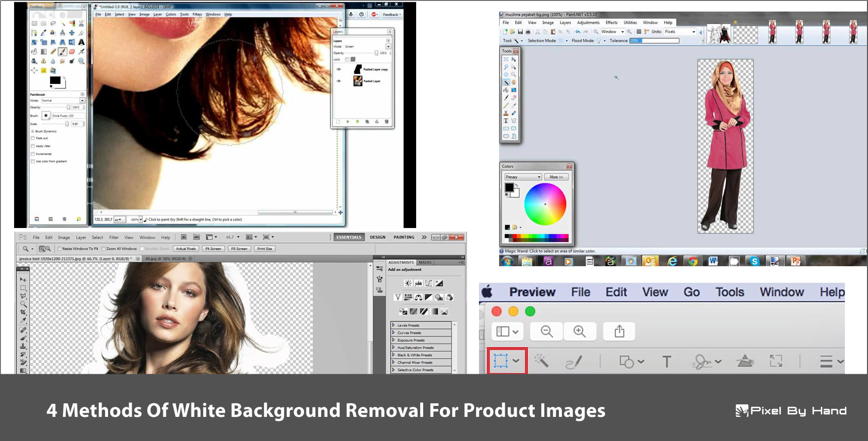Add Levels adjustment in Photoshop

point(418,283)
